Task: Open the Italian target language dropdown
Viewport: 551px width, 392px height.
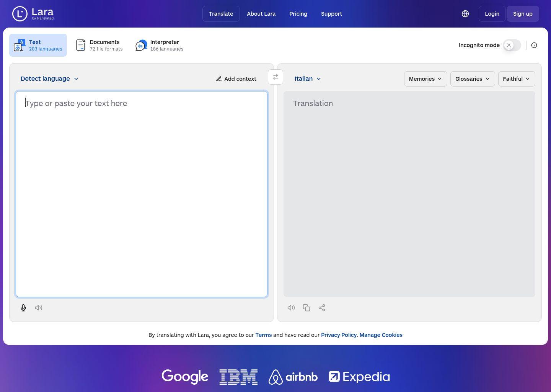Action: (307, 78)
